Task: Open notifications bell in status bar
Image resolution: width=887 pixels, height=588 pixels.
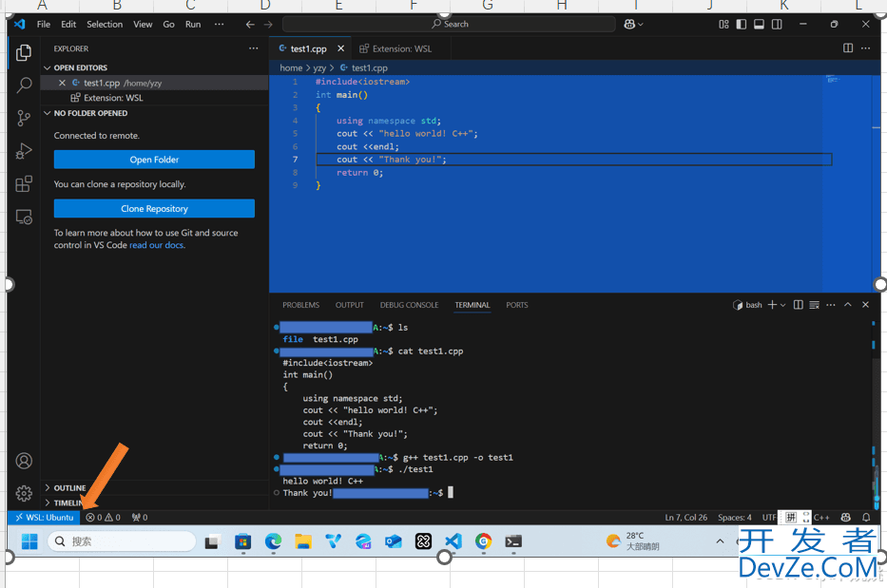Action: click(866, 518)
